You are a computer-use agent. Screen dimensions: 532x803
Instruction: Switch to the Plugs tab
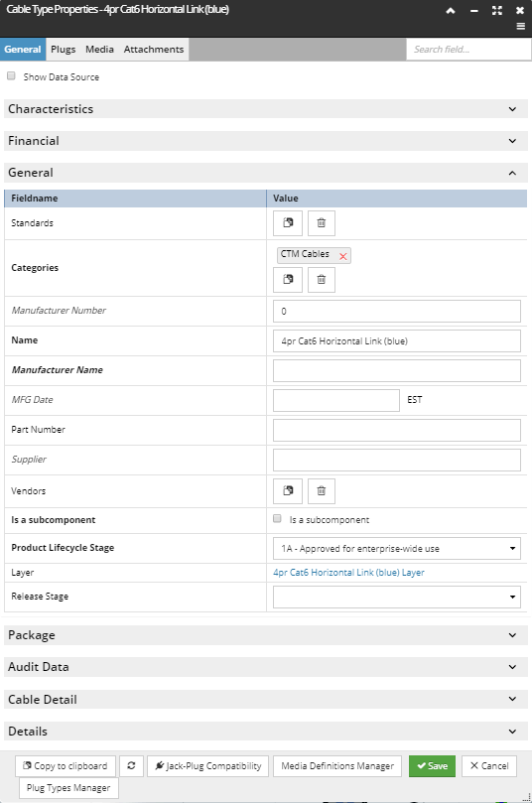click(63, 50)
